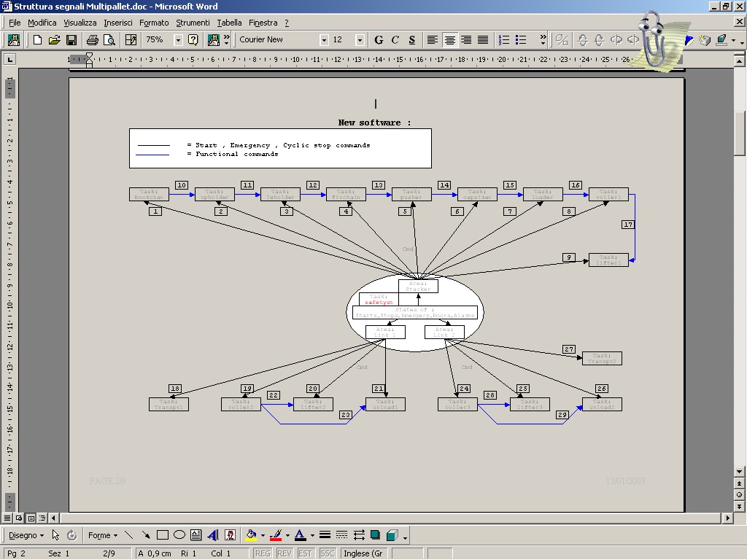
Task: Open the Inserisci menu
Action: 118,23
